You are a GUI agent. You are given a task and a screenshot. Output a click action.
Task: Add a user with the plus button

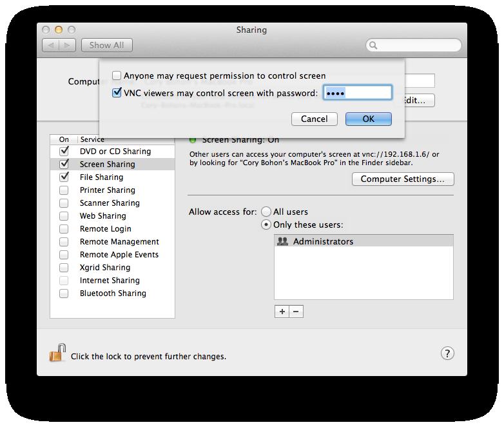tap(282, 312)
